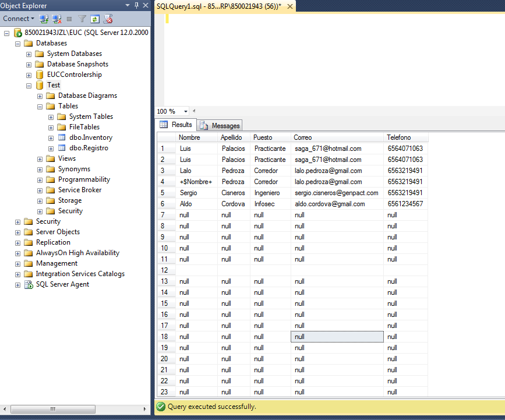
Task: Collapse the server node 850021943JZL\EUC
Action: coord(6,33)
